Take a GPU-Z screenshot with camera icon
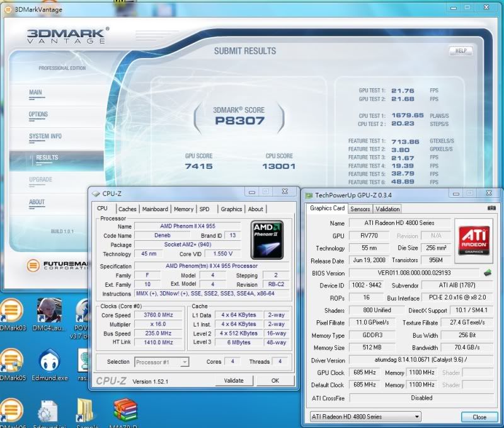 (x=491, y=208)
